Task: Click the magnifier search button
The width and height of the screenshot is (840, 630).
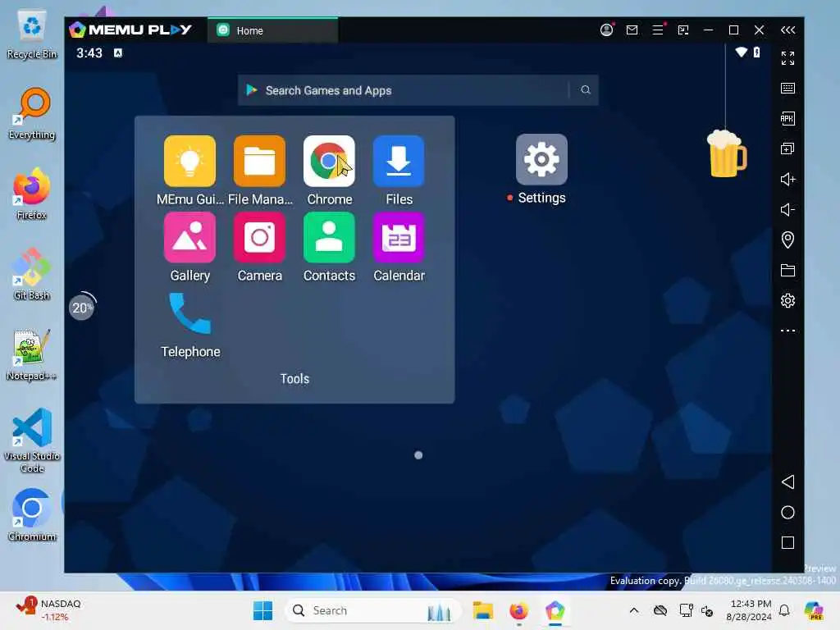Action: pos(586,90)
